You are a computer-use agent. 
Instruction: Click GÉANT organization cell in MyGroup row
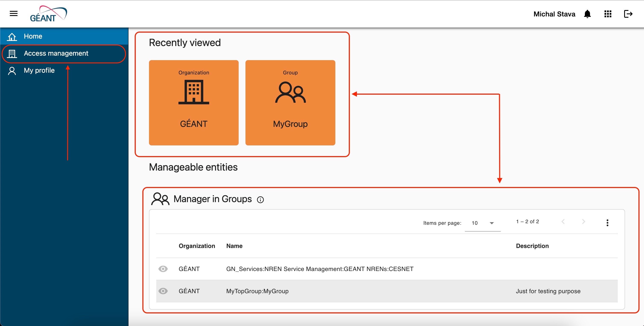point(189,291)
